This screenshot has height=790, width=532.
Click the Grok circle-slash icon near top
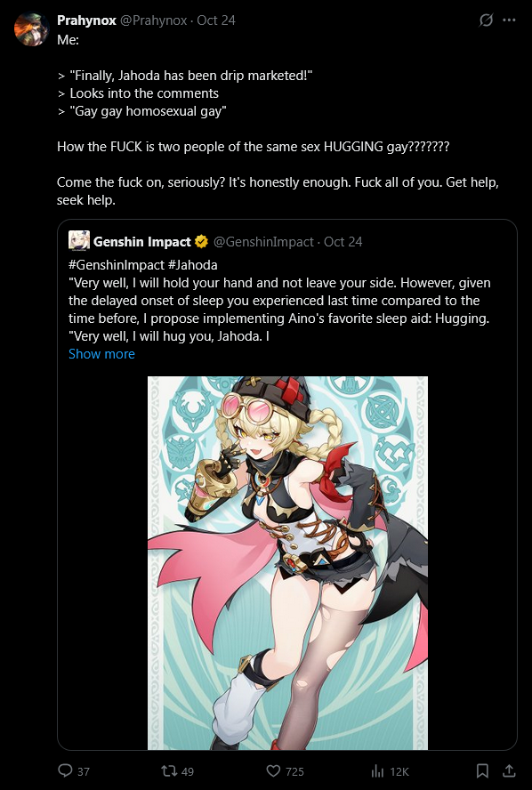point(486,20)
